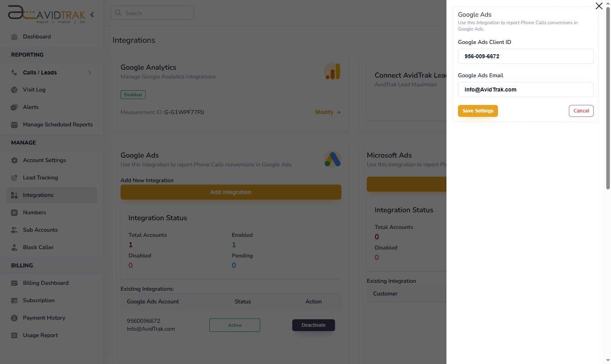This screenshot has width=611, height=364.
Task: Open Sub Accounts via people icon
Action: pyautogui.click(x=14, y=230)
